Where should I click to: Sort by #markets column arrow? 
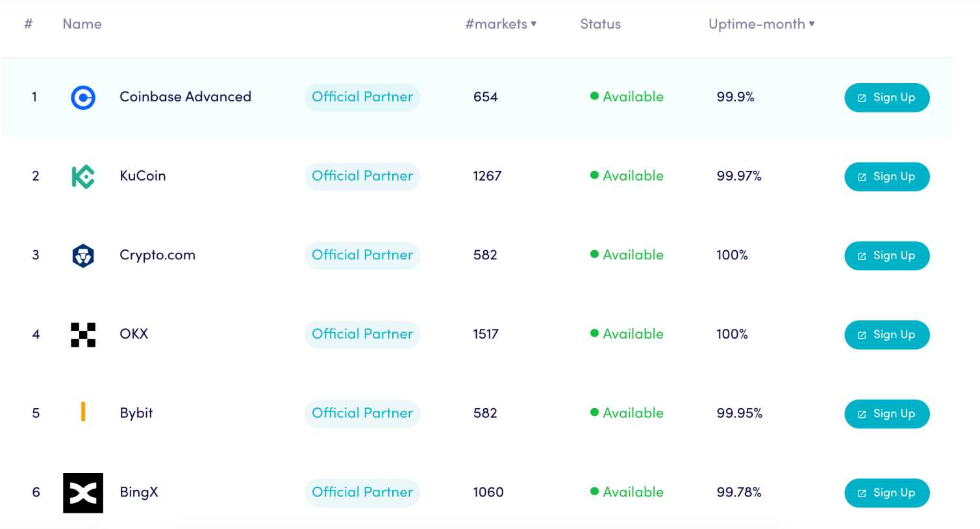(534, 24)
